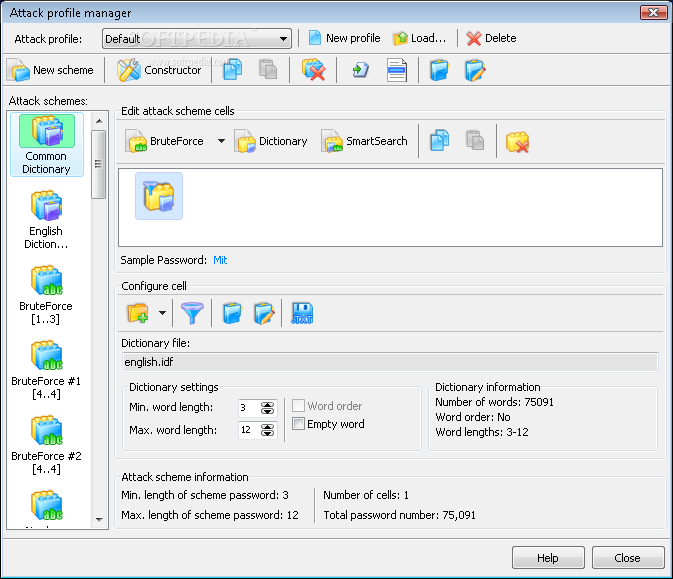Click the folder with pencil icon in Configure cell
This screenshot has width=673, height=579.
[x=264, y=313]
